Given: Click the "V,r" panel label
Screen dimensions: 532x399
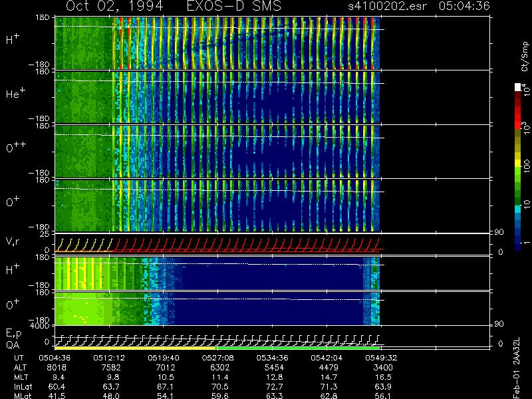Looking at the screenshot, I should 13,241.
